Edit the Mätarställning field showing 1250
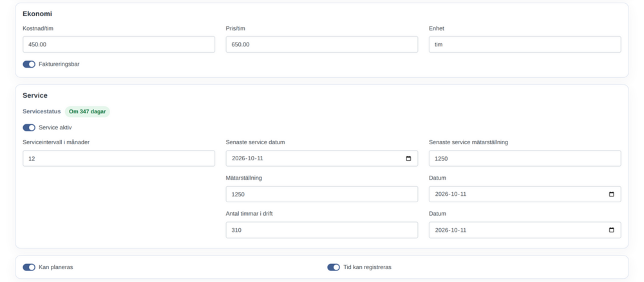The height and width of the screenshot is (282, 644). tap(321, 194)
